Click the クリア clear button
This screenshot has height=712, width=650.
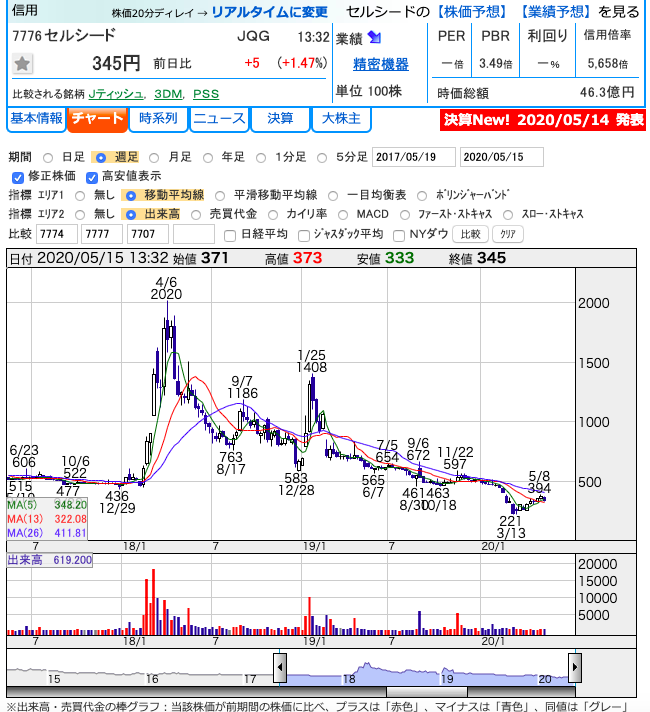coord(508,234)
